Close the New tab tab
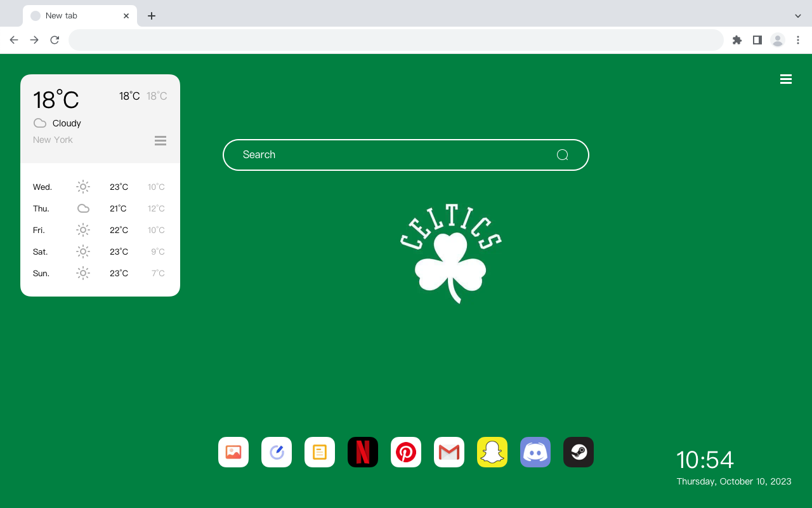The width and height of the screenshot is (812, 508). click(126, 16)
